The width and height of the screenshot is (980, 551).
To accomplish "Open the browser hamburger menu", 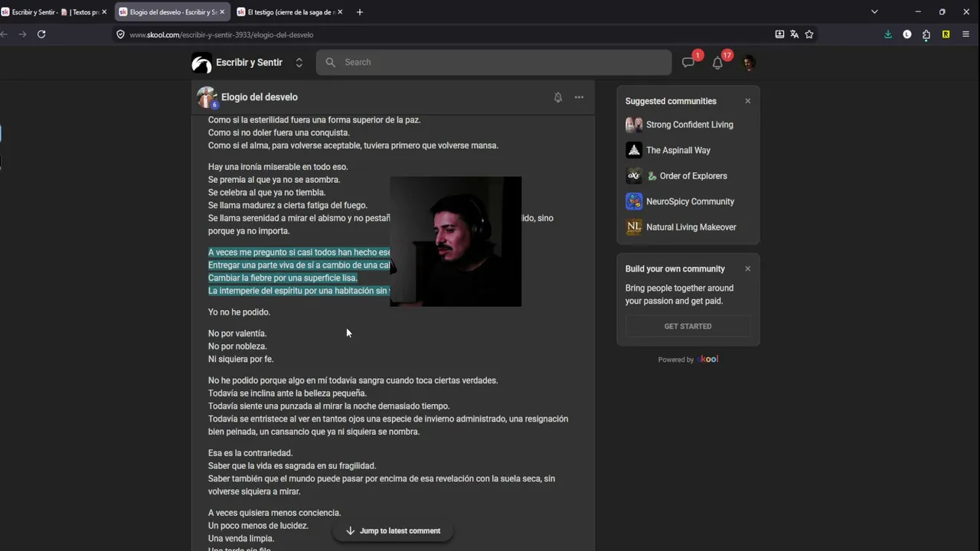I will click(965, 34).
